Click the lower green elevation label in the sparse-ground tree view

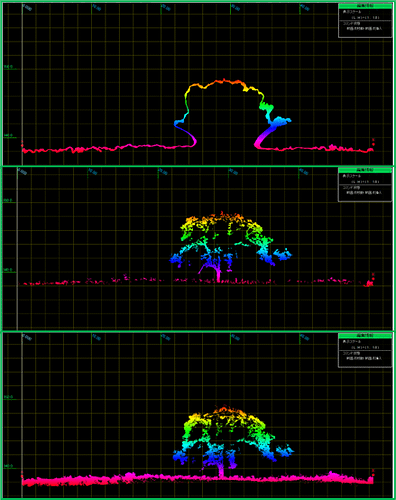click(8, 270)
